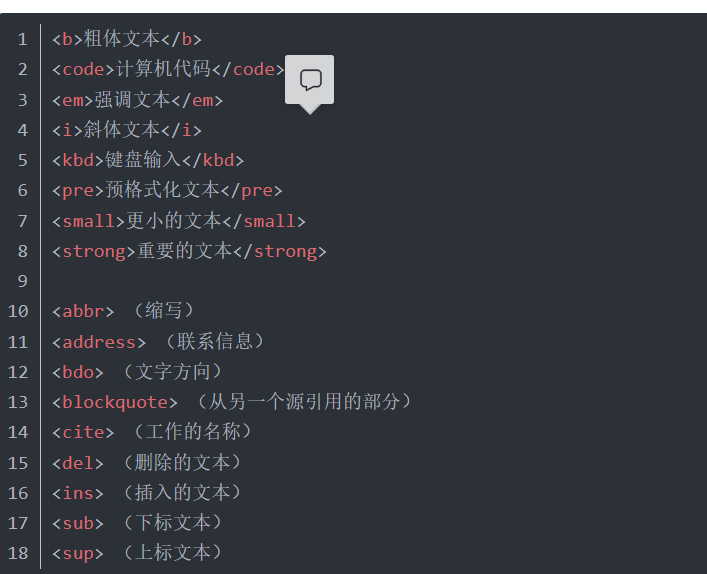This screenshot has height=574, width=707.
Task: Click line number 10 in gutter
Action: 18,311
